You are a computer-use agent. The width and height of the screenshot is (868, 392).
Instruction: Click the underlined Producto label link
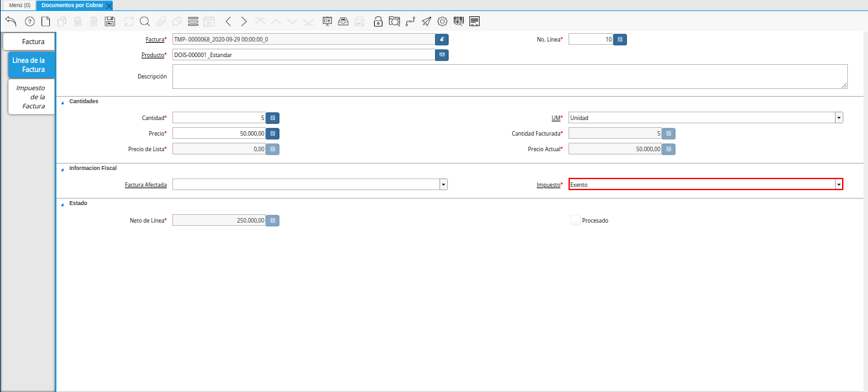(x=152, y=55)
